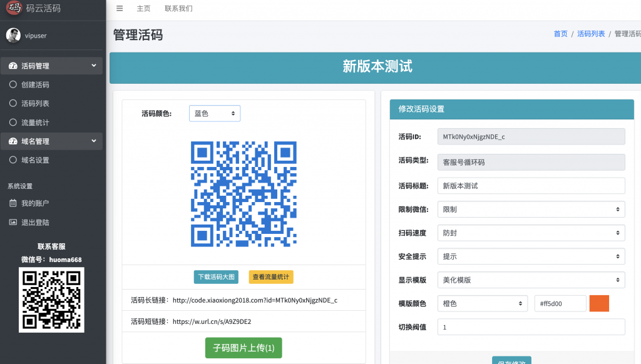Open 我的账户 in system settings
The width and height of the screenshot is (641, 364).
(x=35, y=203)
